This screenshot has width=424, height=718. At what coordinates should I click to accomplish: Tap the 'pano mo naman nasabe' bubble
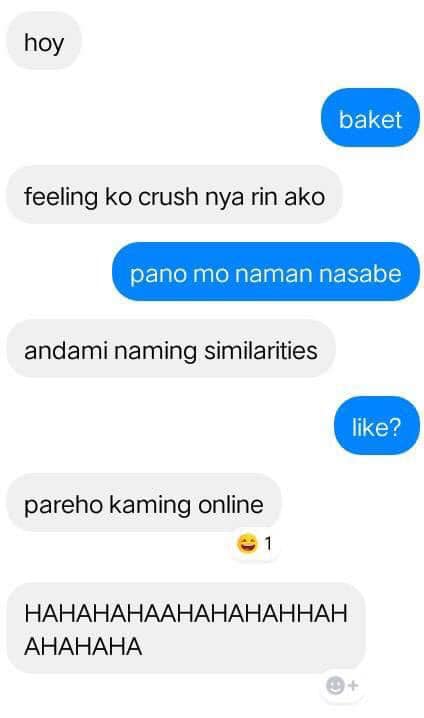click(266, 272)
